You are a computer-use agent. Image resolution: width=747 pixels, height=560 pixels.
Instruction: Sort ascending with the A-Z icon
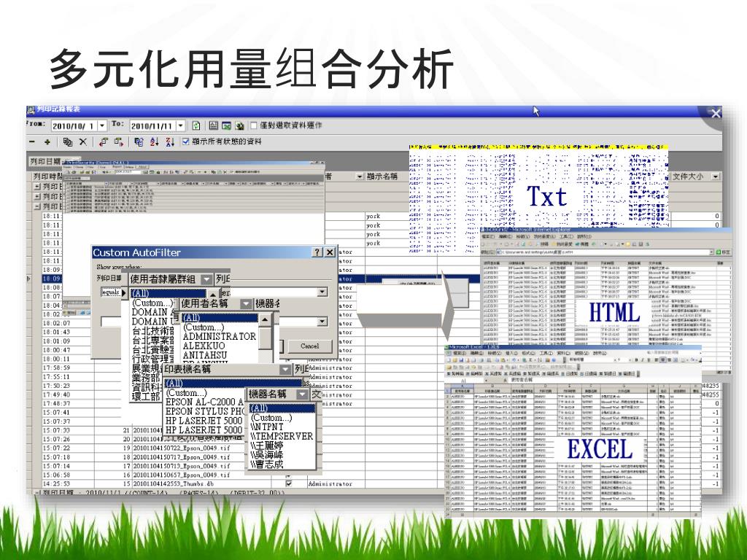155,142
